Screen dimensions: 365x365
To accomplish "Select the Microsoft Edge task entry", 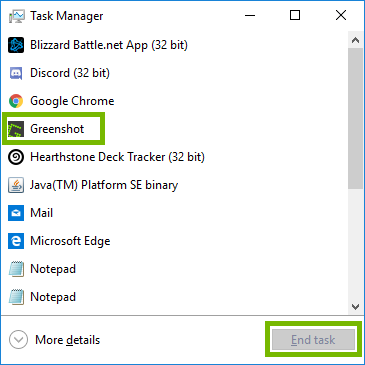I will [x=174, y=241].
